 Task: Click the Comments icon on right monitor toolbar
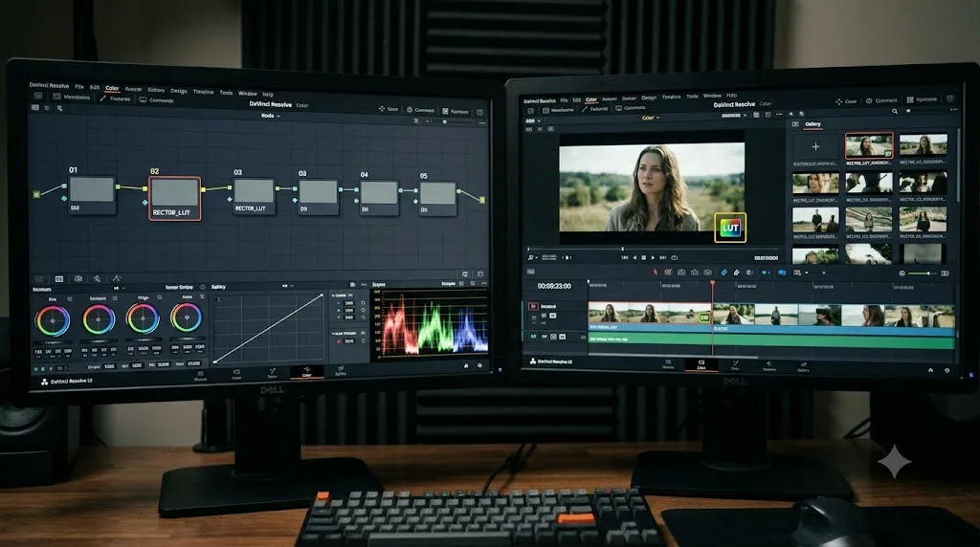pos(619,108)
